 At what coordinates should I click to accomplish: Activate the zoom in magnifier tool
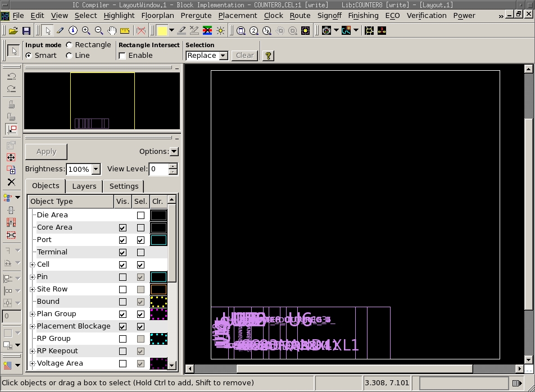click(x=86, y=30)
